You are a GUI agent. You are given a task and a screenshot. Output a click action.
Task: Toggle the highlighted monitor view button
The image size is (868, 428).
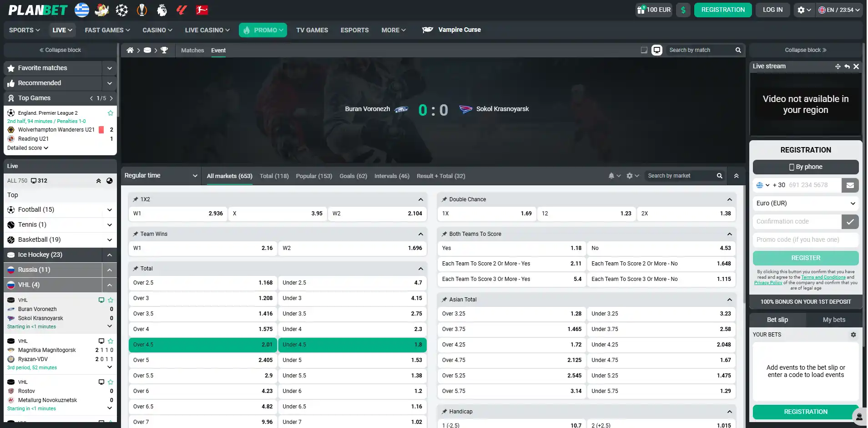(x=657, y=50)
